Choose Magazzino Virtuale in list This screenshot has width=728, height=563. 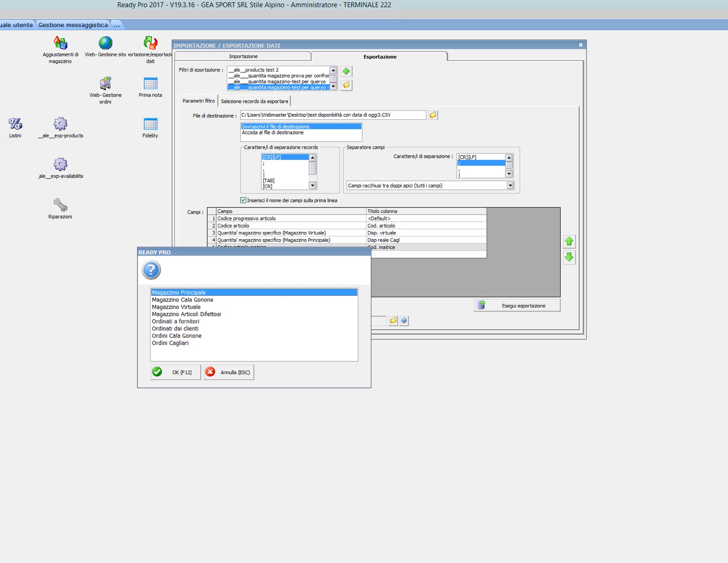(254, 307)
